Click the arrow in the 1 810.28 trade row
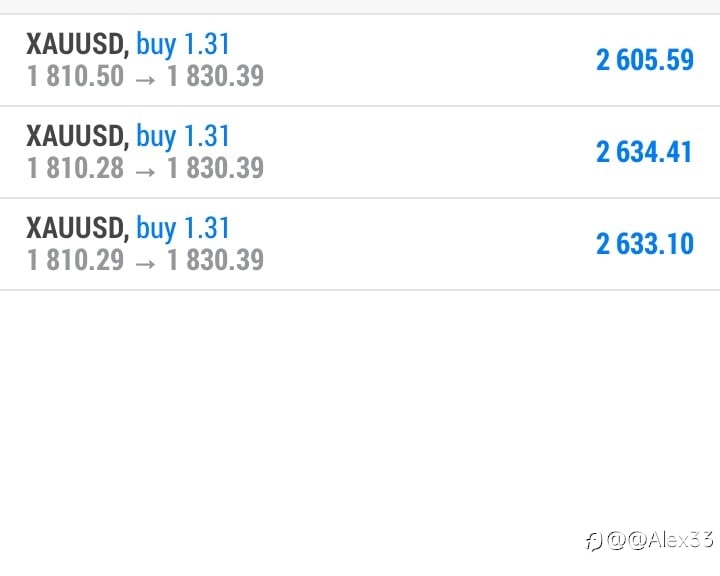The image size is (720, 576). (x=145, y=172)
